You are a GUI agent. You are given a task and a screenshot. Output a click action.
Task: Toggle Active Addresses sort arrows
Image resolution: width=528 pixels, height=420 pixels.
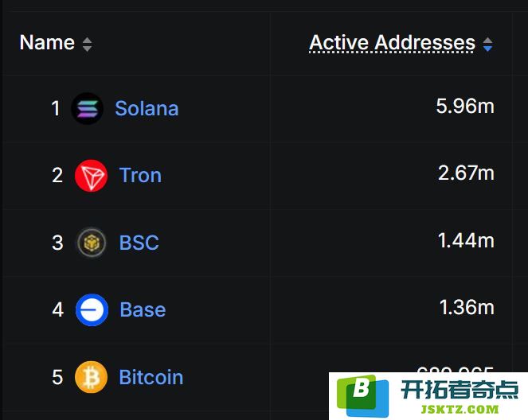tap(488, 45)
